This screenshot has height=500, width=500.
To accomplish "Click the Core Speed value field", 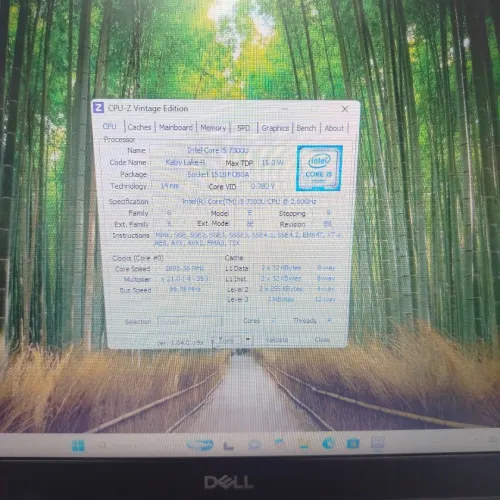I will (x=184, y=268).
